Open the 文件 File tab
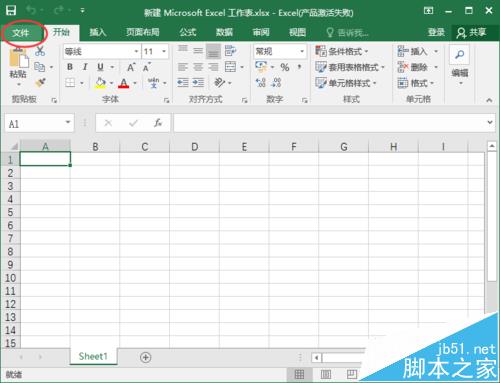This screenshot has height=383, width=500. [x=21, y=33]
